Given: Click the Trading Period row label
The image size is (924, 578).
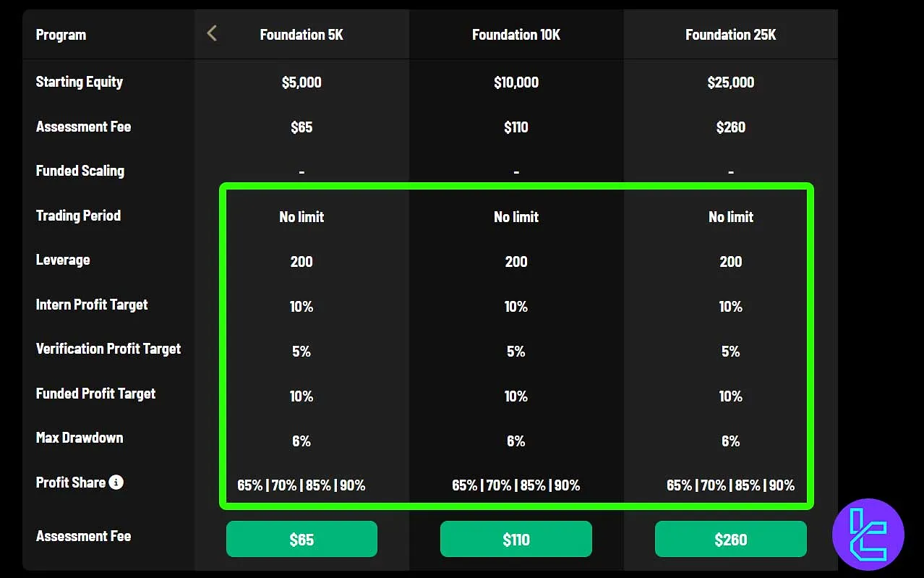Looking at the screenshot, I should click(x=78, y=215).
